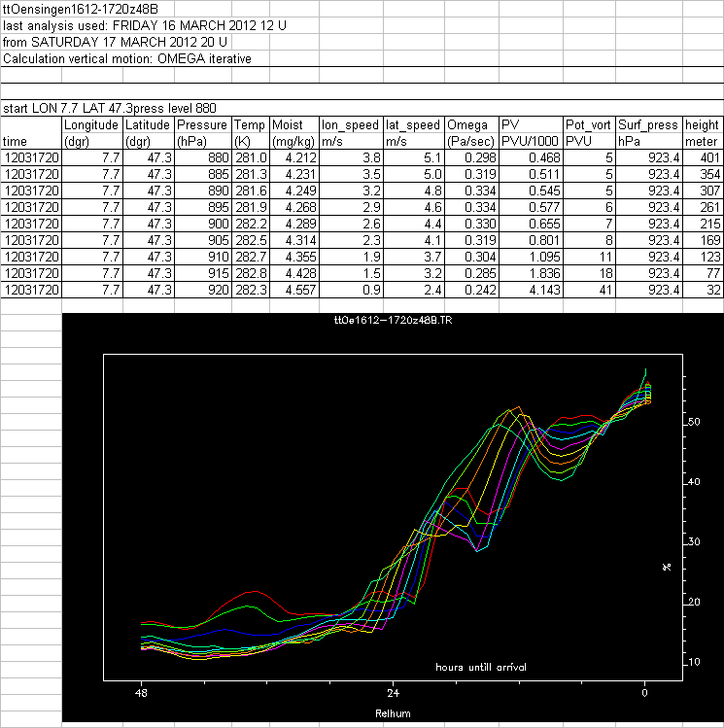Click 'Calculation vertical motion: OMEGA iterative' cell
Viewport: 724px width, 728px height.
[126, 59]
